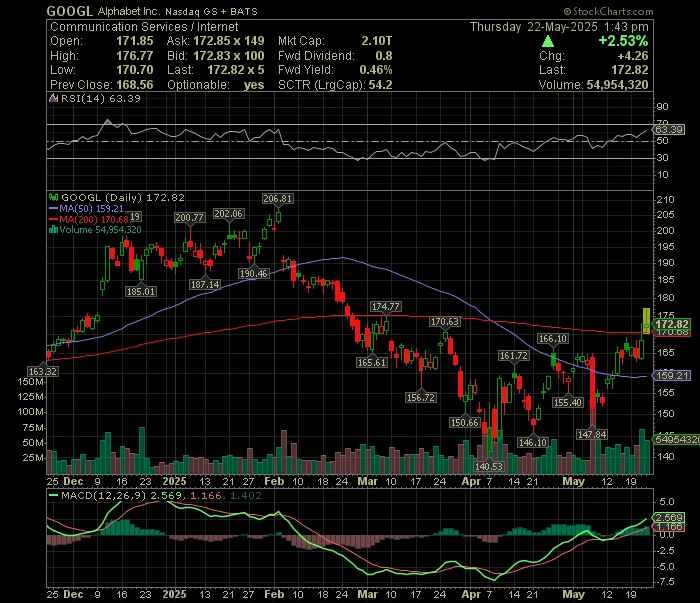Screen dimensions: 700x603
Task: Click the MA(200) red legend line
Action: [53, 219]
